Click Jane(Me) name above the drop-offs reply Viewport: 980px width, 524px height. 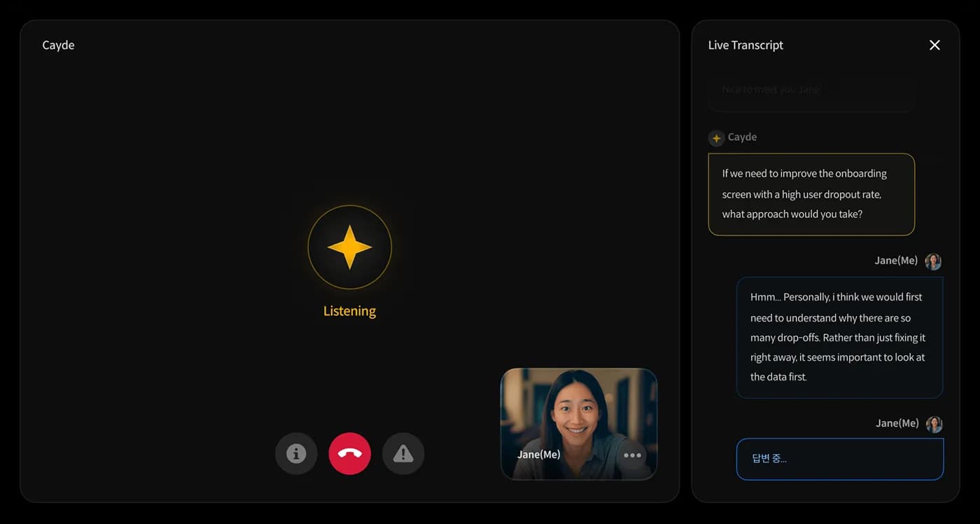tap(895, 261)
